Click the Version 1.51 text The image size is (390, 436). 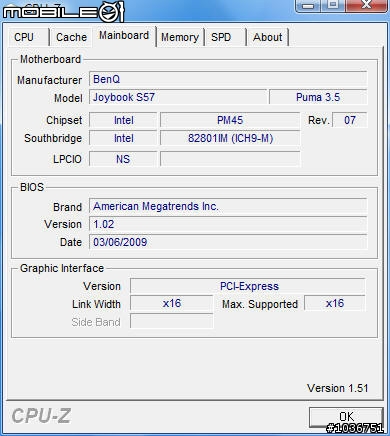(x=337, y=388)
